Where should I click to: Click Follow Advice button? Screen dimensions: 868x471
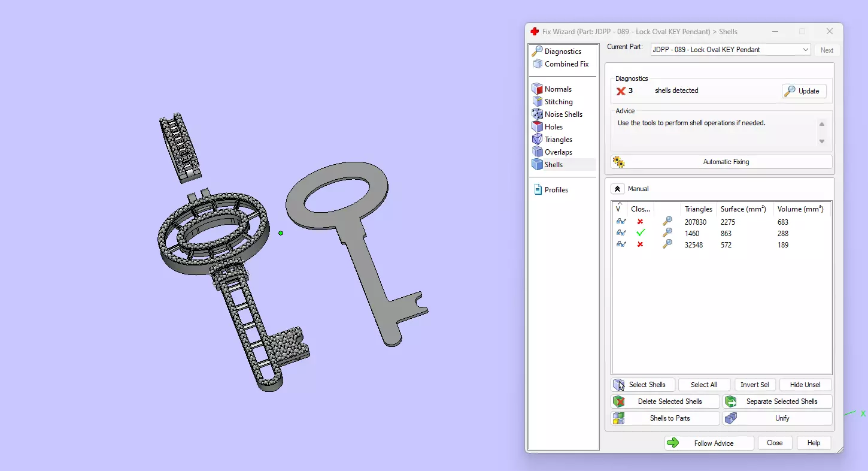709,443
